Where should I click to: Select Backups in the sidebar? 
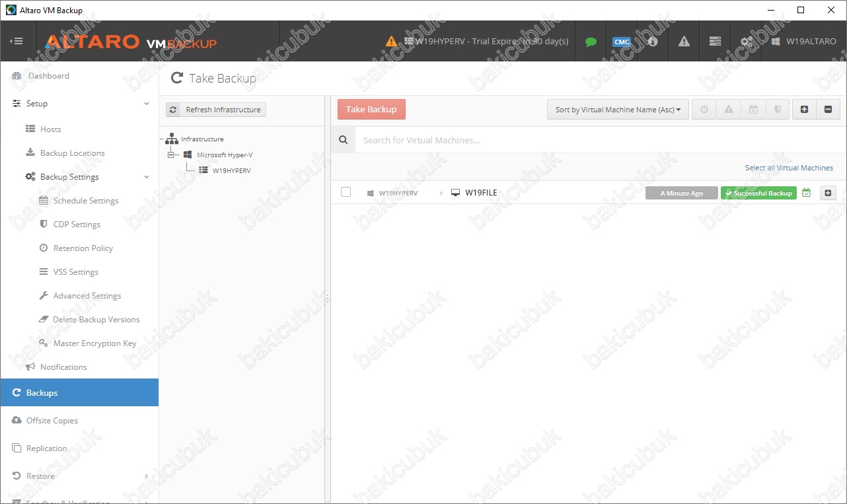pos(79,392)
